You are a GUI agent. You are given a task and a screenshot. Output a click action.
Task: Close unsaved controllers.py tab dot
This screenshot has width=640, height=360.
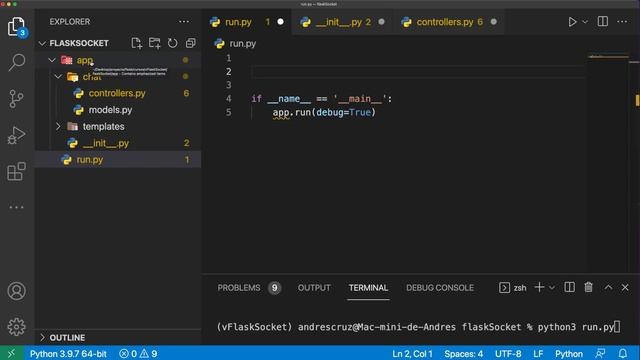pos(493,22)
